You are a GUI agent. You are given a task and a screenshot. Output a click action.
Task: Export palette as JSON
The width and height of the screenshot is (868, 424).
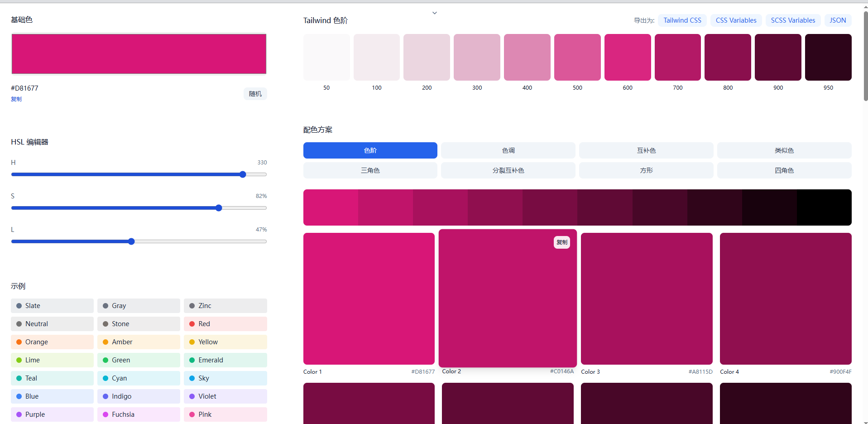[837, 20]
